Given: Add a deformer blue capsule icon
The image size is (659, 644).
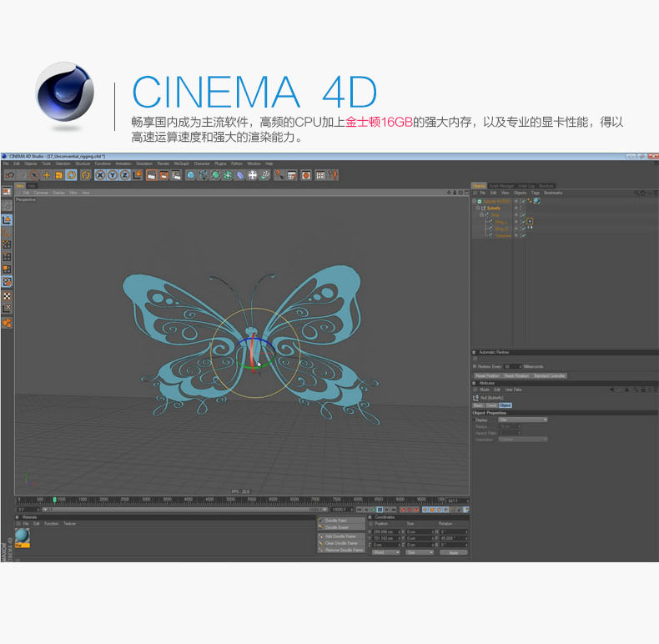Looking at the screenshot, I should pyautogui.click(x=240, y=175).
